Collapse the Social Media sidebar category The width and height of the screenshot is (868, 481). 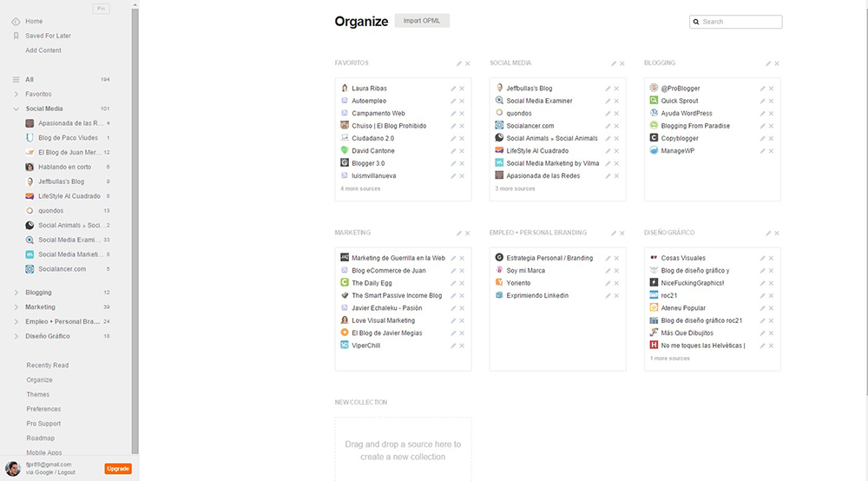[16, 109]
